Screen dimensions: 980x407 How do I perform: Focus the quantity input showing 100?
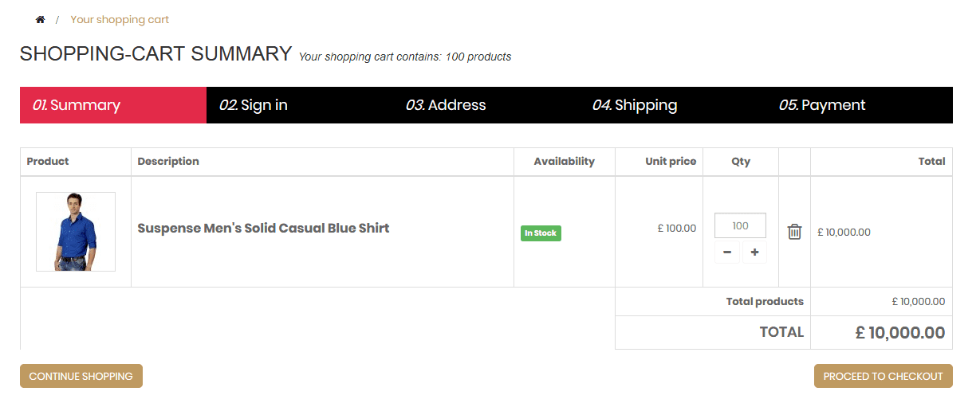(x=740, y=225)
